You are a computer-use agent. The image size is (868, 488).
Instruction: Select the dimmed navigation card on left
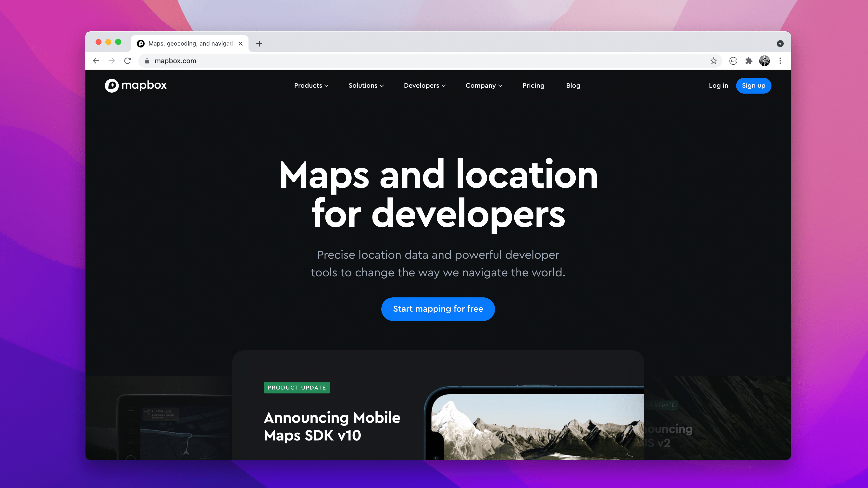pos(159,418)
